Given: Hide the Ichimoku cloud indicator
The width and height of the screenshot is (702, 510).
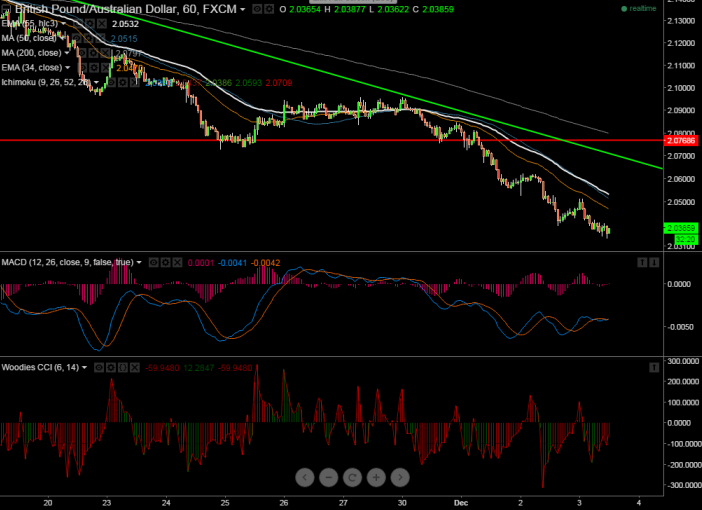Looking at the screenshot, I should click(111, 82).
